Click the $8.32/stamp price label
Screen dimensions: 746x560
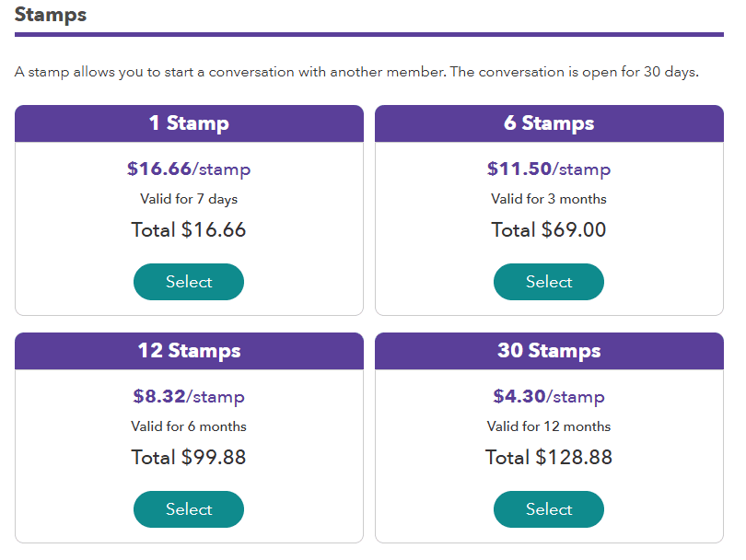[x=189, y=397]
